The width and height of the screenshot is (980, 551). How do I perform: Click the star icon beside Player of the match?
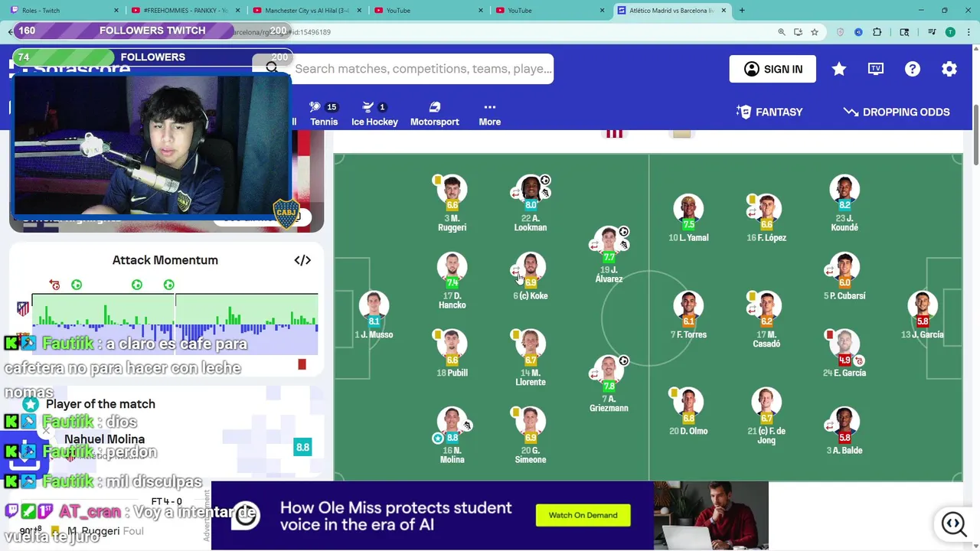pyautogui.click(x=31, y=404)
